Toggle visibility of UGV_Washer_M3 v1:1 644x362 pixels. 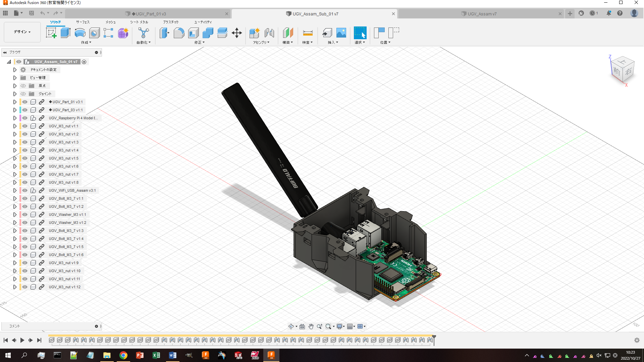click(25, 215)
